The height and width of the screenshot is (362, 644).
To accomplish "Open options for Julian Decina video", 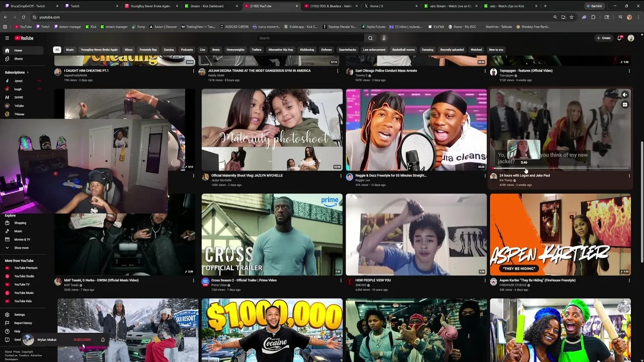I will pos(338,71).
